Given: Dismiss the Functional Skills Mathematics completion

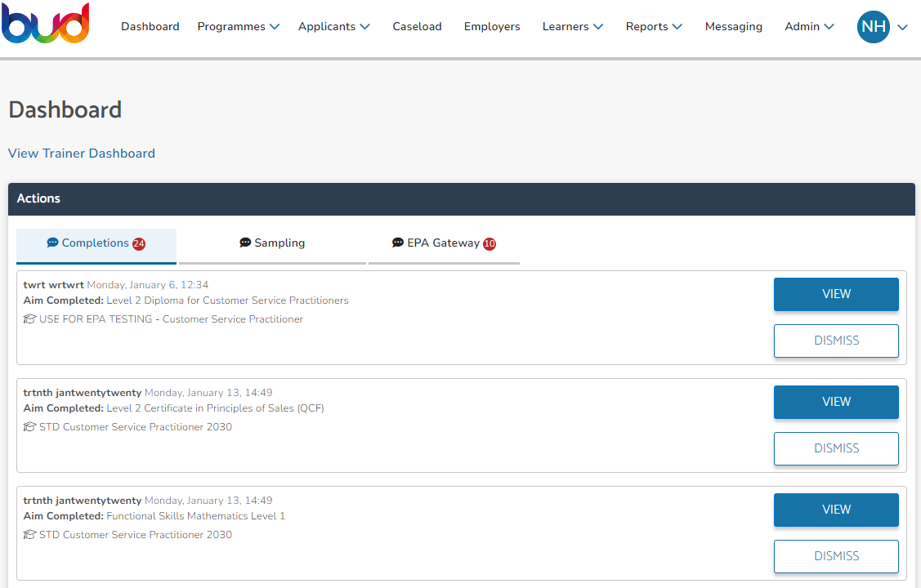Looking at the screenshot, I should [836, 556].
